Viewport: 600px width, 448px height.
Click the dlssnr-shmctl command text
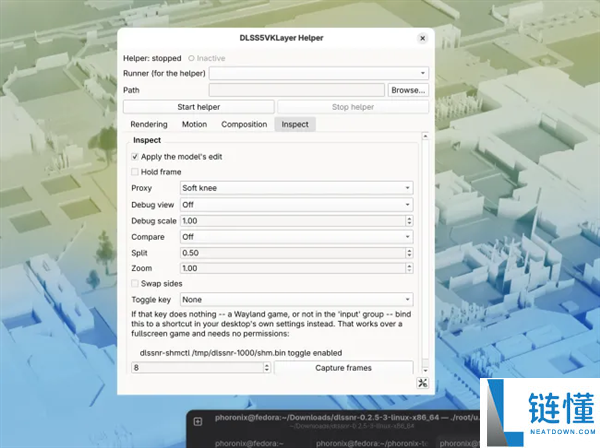click(x=241, y=353)
